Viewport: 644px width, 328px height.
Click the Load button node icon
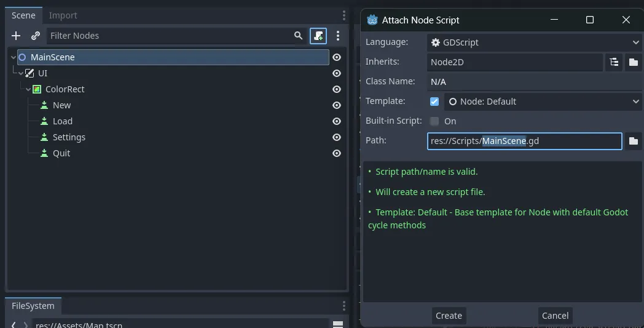[x=44, y=121]
